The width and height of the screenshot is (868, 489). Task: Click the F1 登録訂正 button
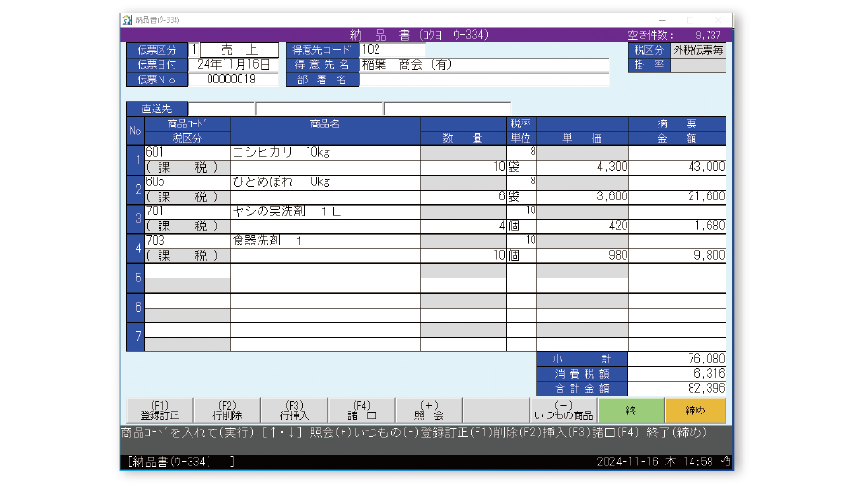(x=159, y=410)
